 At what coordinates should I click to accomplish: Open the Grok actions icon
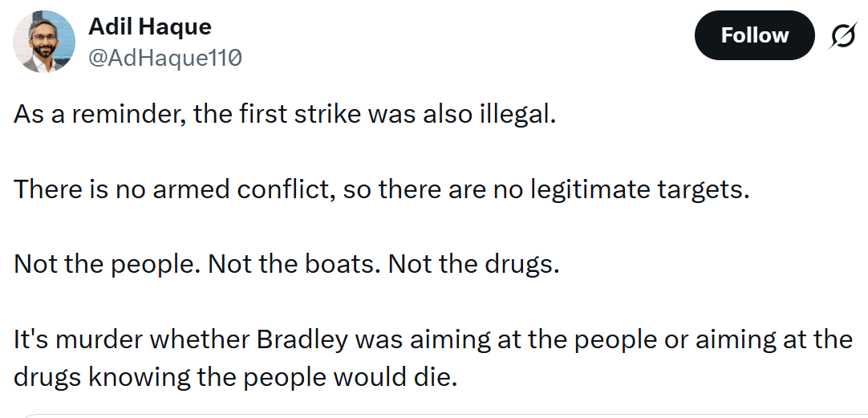[x=843, y=36]
